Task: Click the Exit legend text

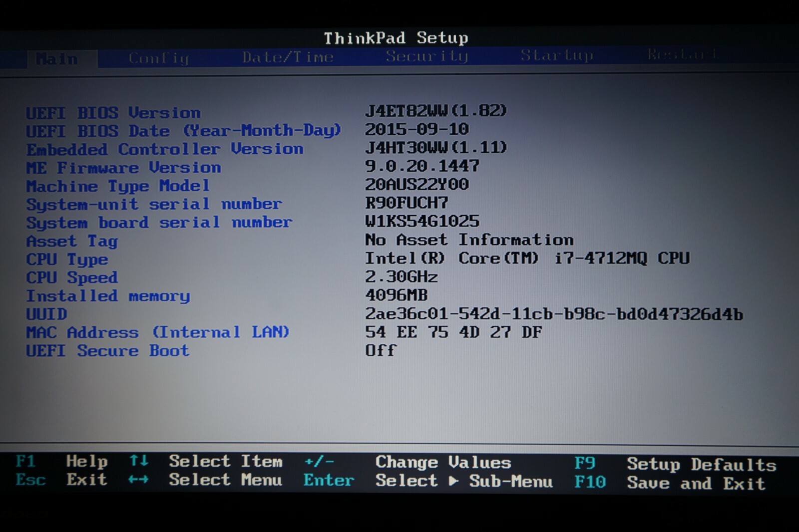Action: click(x=87, y=480)
